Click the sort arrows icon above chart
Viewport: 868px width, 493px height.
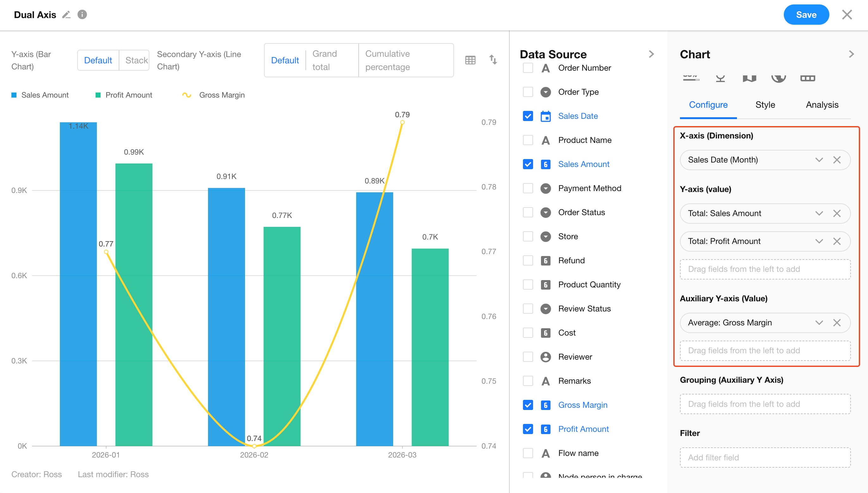[493, 60]
